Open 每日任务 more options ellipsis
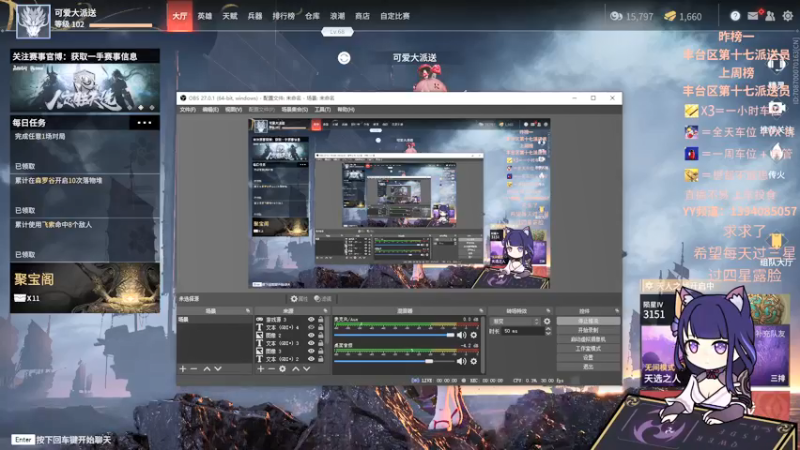The image size is (800, 450). tap(144, 122)
